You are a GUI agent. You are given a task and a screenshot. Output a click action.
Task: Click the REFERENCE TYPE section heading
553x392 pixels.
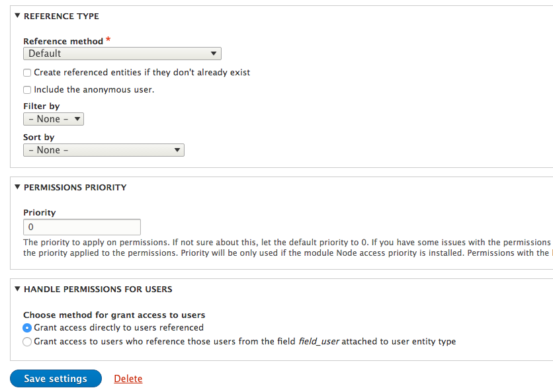[x=62, y=17]
